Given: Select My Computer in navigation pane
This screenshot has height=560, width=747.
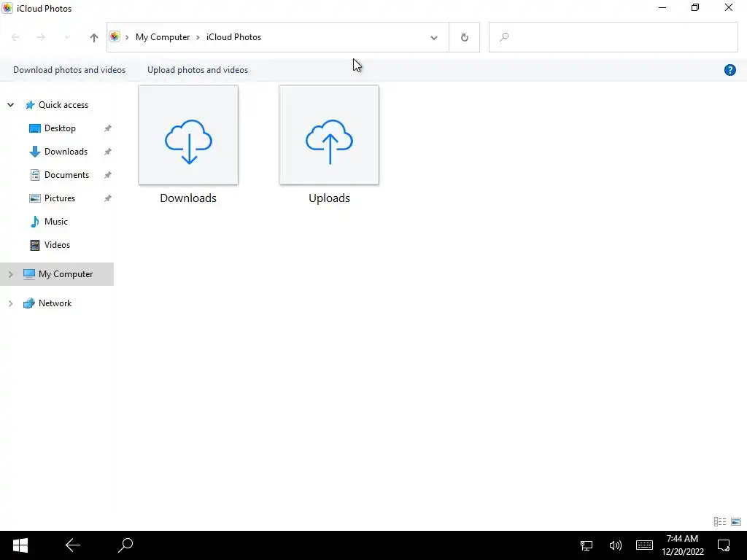Looking at the screenshot, I should pos(66,274).
